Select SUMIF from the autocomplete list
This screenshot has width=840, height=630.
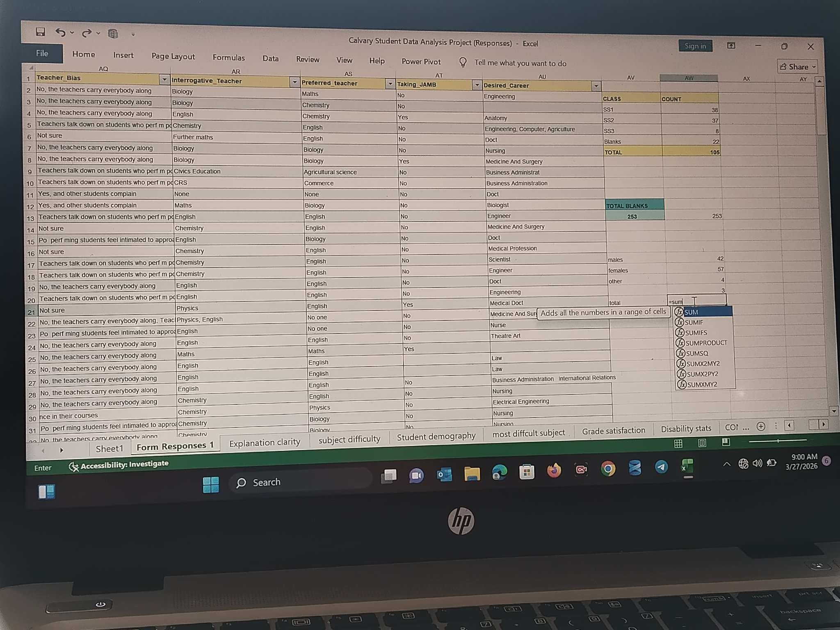pos(694,322)
